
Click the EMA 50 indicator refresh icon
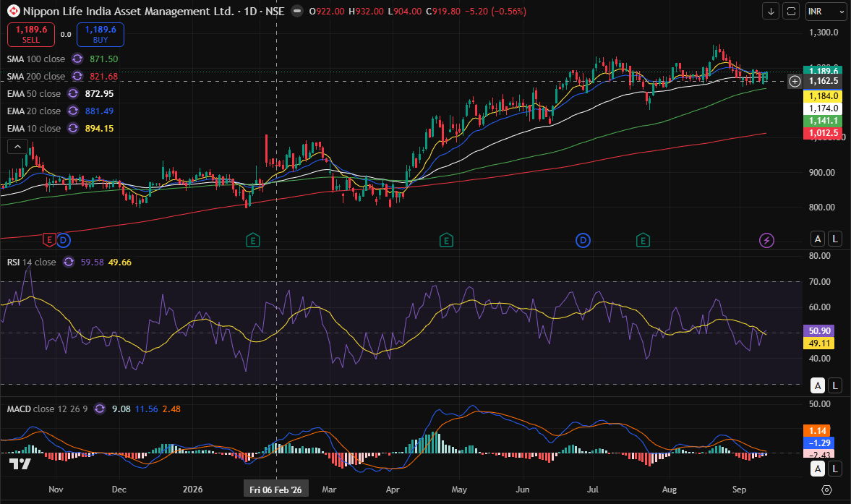(x=73, y=93)
